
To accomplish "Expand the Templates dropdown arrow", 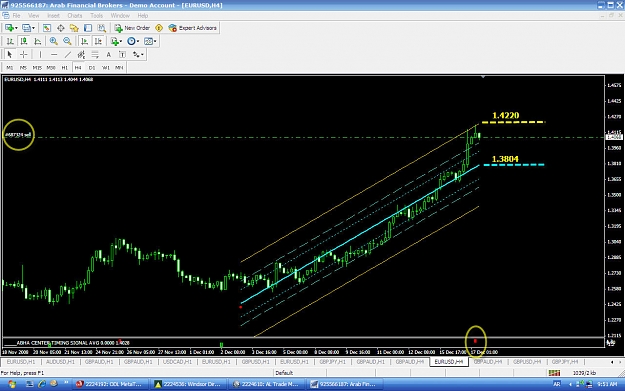I will pyautogui.click(x=155, y=41).
